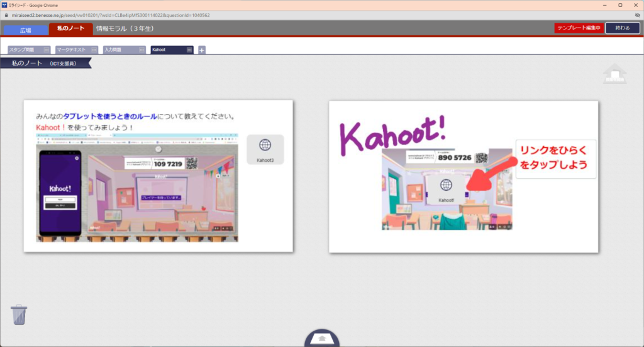
Task: Click the home upload icon top right
Action: coord(615,74)
